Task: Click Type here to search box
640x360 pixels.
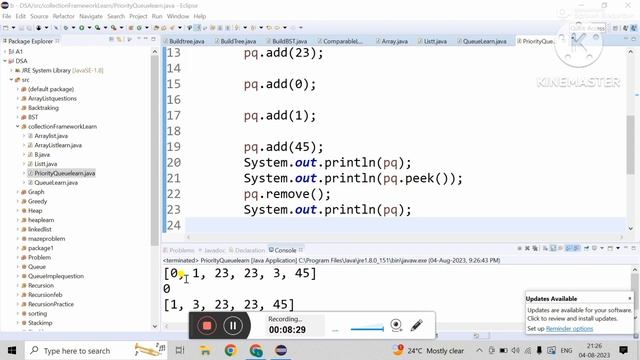Action: [x=96, y=351]
